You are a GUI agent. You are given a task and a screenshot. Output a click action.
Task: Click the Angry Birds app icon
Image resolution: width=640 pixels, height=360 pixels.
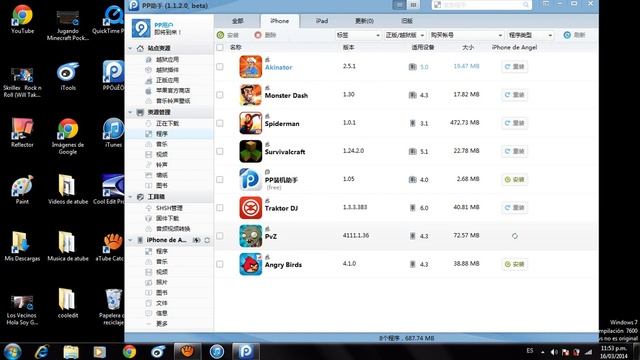(x=250, y=264)
